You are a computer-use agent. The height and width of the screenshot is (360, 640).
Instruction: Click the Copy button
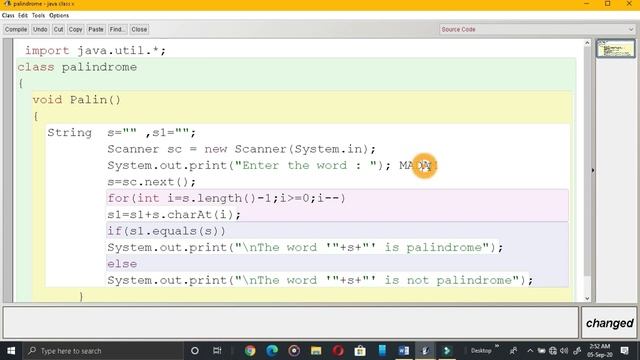76,29
